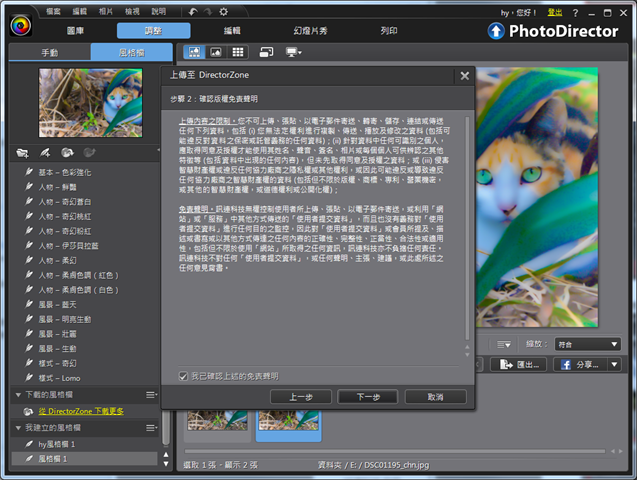Click the 登出 link
Image resolution: width=637 pixels, height=480 pixels.
point(555,13)
